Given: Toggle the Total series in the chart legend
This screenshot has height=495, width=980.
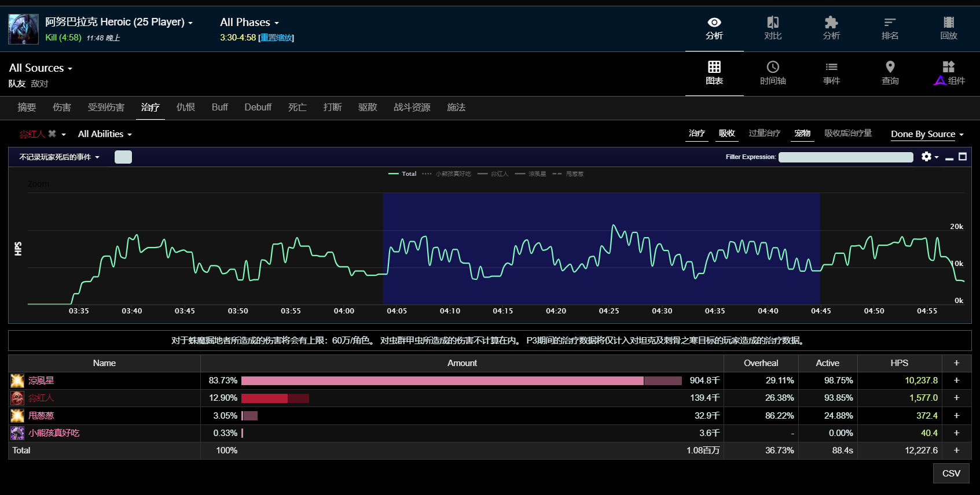Looking at the screenshot, I should pos(402,174).
